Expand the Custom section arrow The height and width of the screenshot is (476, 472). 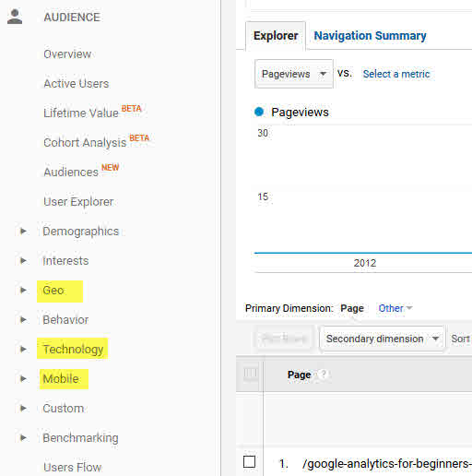[x=23, y=408]
